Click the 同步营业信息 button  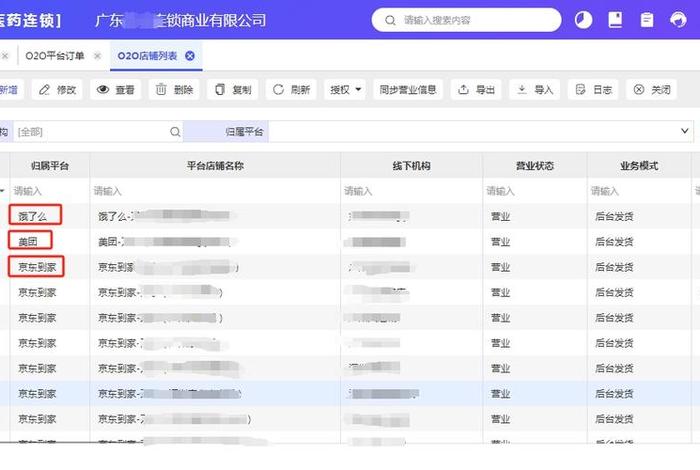point(408,90)
